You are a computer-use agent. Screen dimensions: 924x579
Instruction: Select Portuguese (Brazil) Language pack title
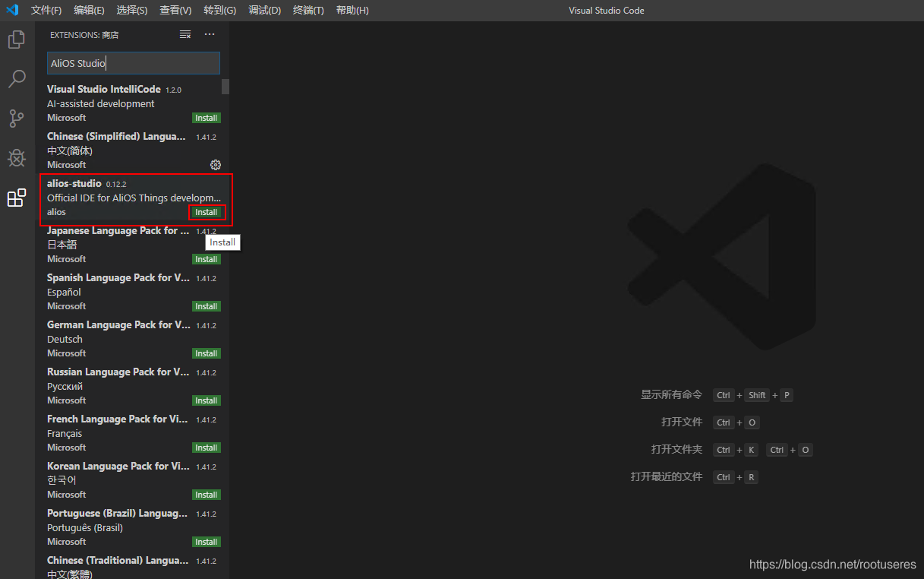[117, 513]
